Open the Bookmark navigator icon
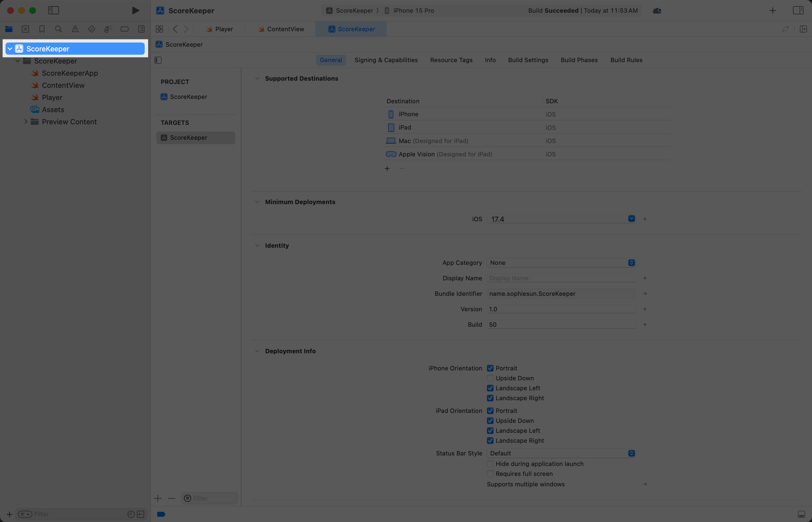 pyautogui.click(x=42, y=29)
